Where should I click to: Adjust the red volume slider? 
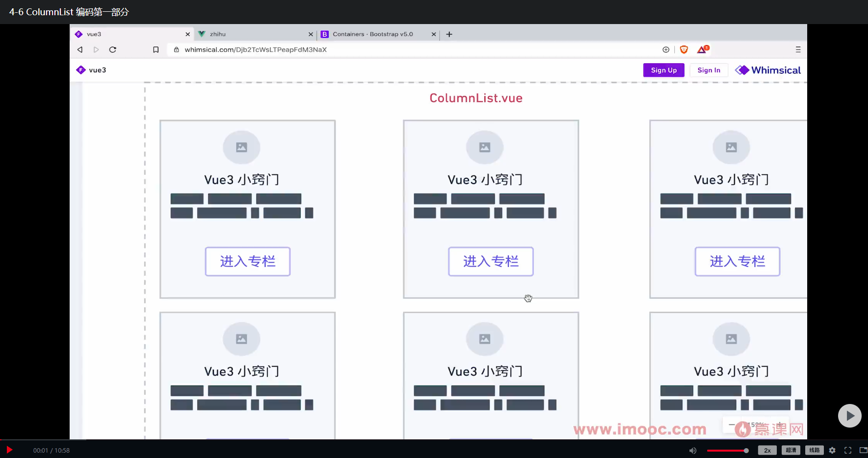(728, 451)
